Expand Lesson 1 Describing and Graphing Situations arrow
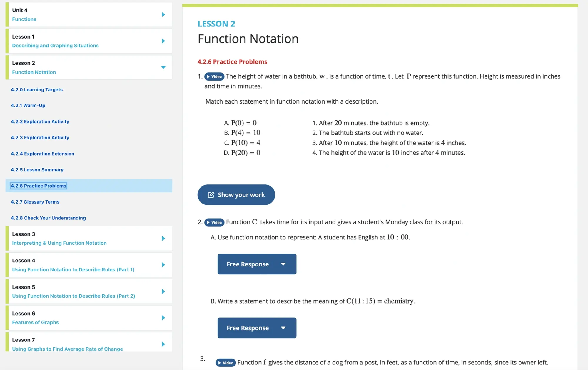The width and height of the screenshot is (588, 370). (x=163, y=41)
